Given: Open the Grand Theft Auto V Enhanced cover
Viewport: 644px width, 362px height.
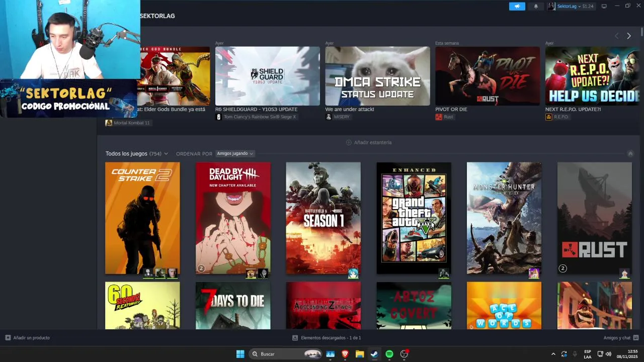Looking at the screenshot, I should click(414, 218).
